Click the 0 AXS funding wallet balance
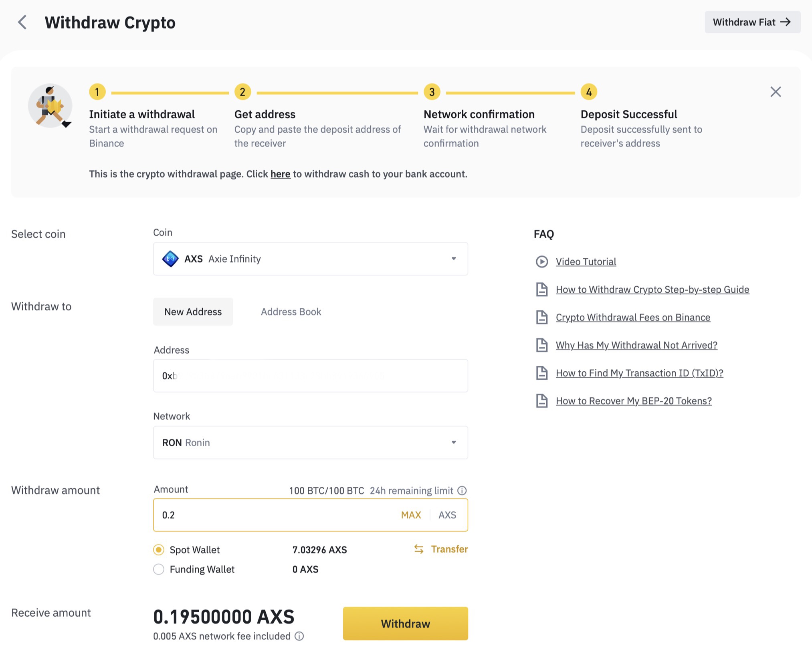The width and height of the screenshot is (812, 654). point(305,569)
